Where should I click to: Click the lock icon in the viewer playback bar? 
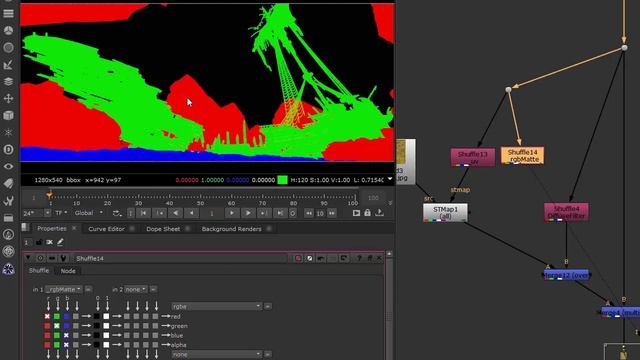367,213
